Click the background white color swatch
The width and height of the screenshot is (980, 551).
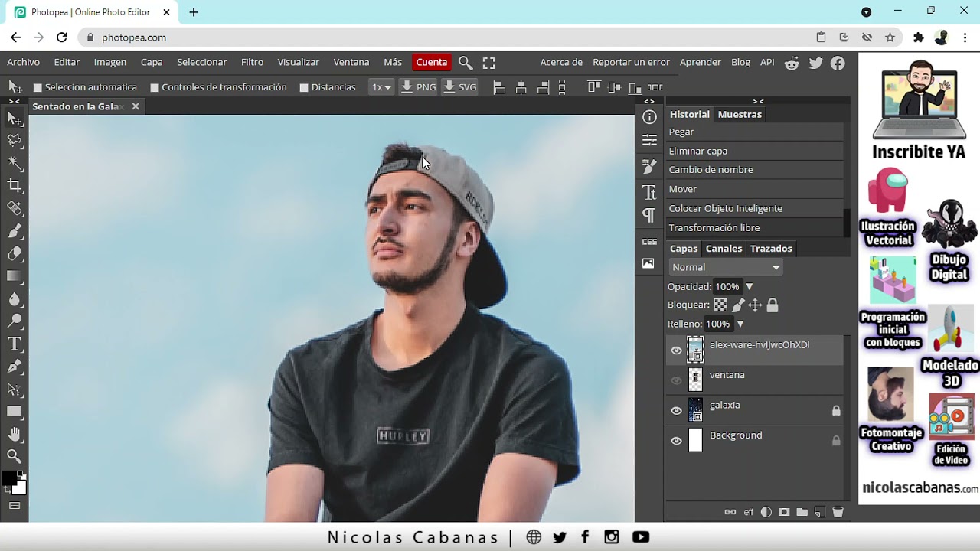pyautogui.click(x=21, y=488)
